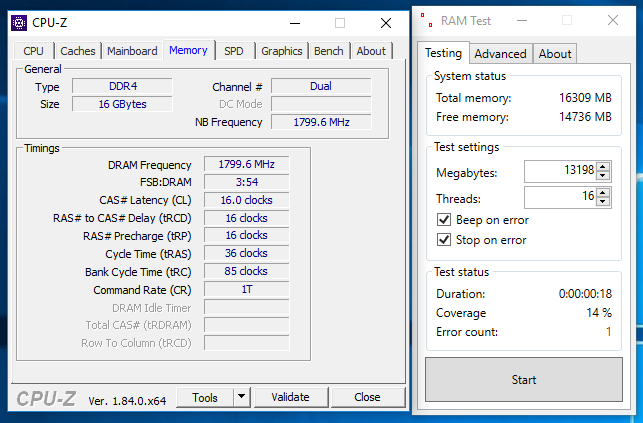643x423 pixels.
Task: Close the CPU-Z window with X
Action: point(385,23)
